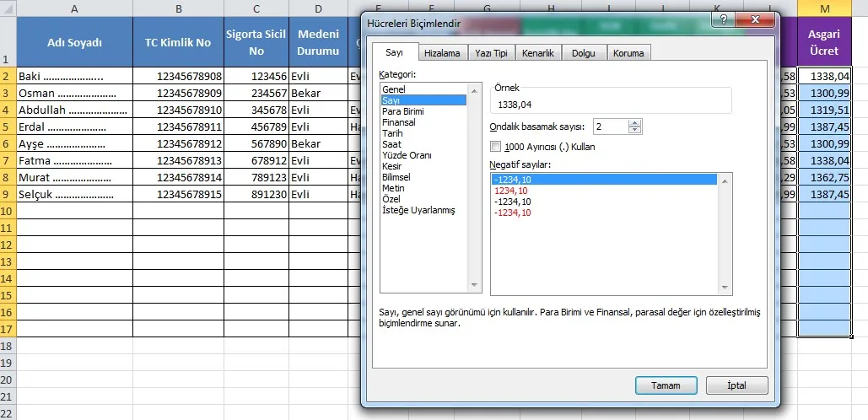Go to the Kenarlık tab
Image resolution: width=868 pixels, height=420 pixels.
pyautogui.click(x=538, y=53)
